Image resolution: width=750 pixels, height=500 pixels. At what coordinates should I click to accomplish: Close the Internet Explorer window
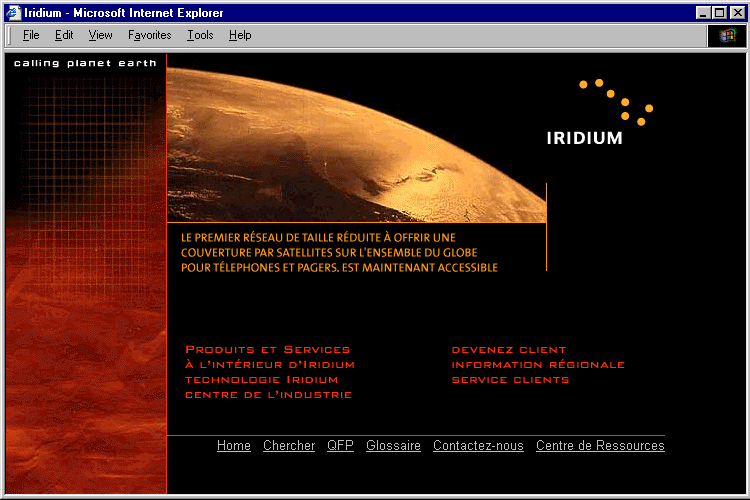point(738,13)
